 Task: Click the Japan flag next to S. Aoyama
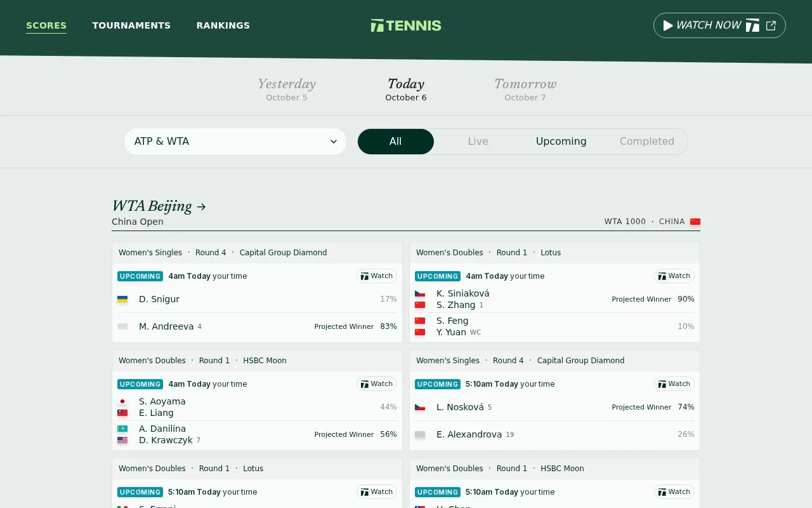[122, 401]
